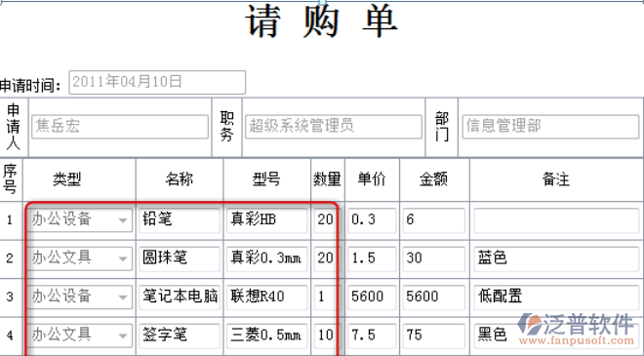This screenshot has height=356, width=644.
Task: Click the amount field showing 6
Action: pos(434,219)
